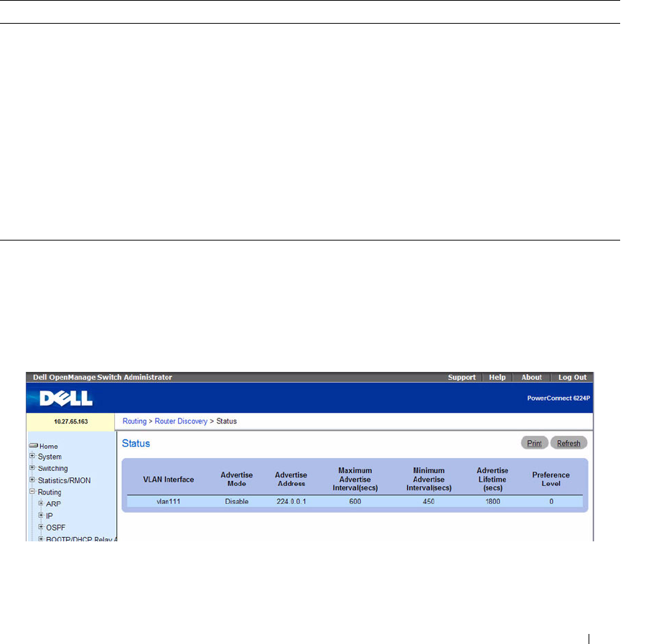
Task: Select Switching in navigation tree
Action: pos(52,469)
